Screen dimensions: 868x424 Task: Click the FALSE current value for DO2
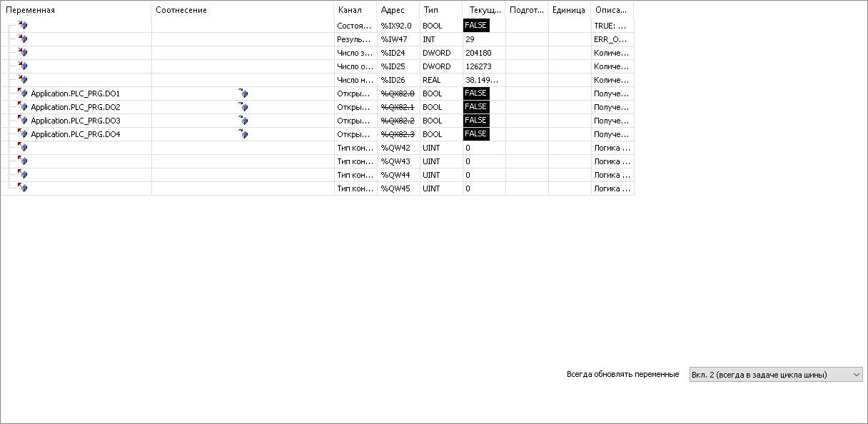[475, 107]
